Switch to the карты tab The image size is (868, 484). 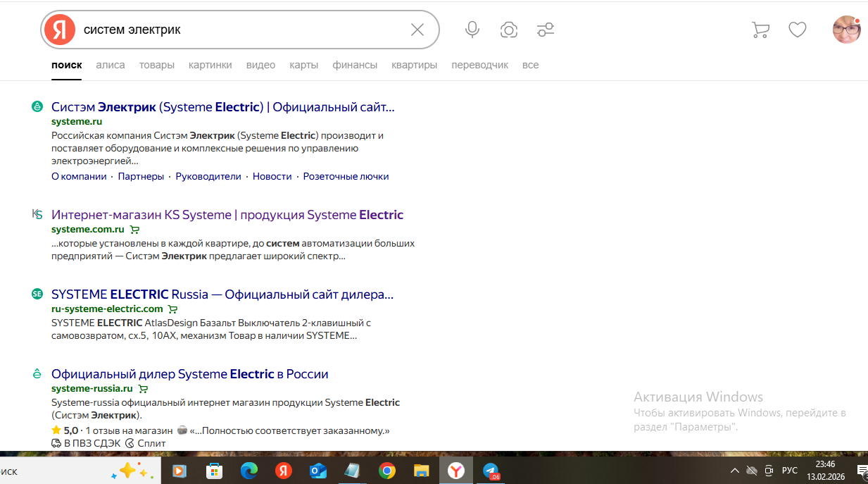304,65
